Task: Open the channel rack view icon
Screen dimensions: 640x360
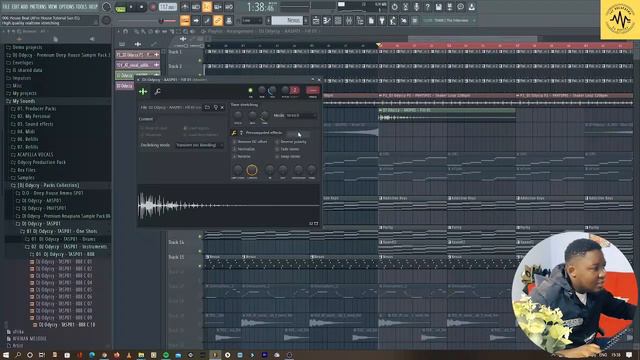Action: (338, 20)
